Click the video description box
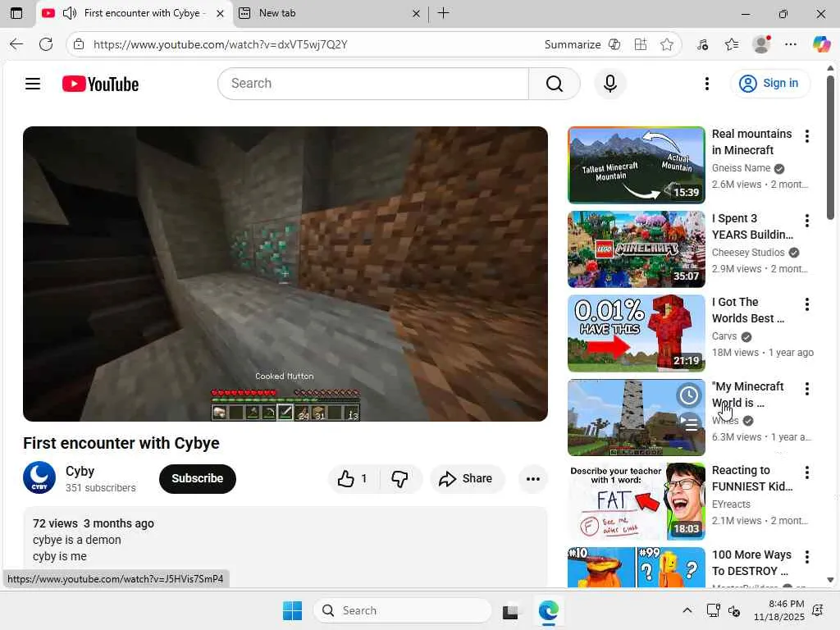Viewport: 840px width, 630px height. pos(285,546)
